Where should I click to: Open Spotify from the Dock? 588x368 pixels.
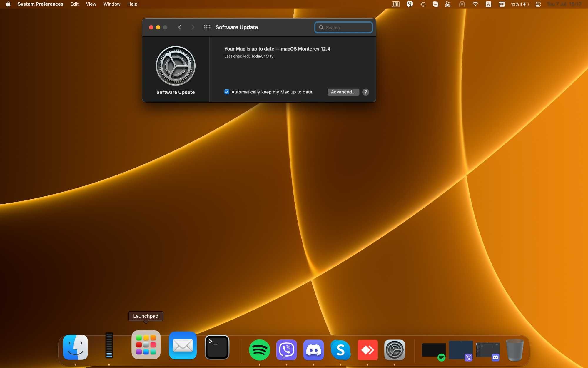pos(260,350)
